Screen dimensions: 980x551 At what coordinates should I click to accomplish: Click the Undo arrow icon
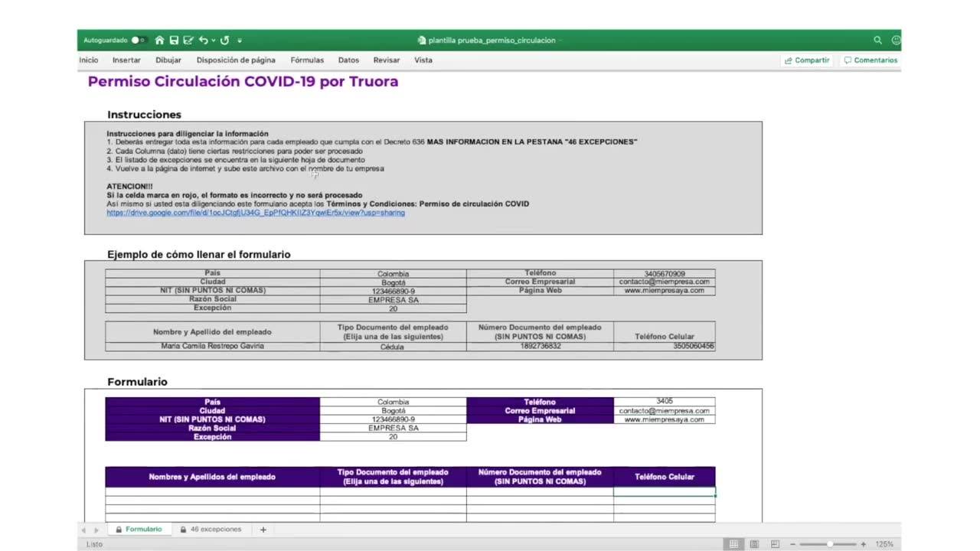click(x=203, y=40)
